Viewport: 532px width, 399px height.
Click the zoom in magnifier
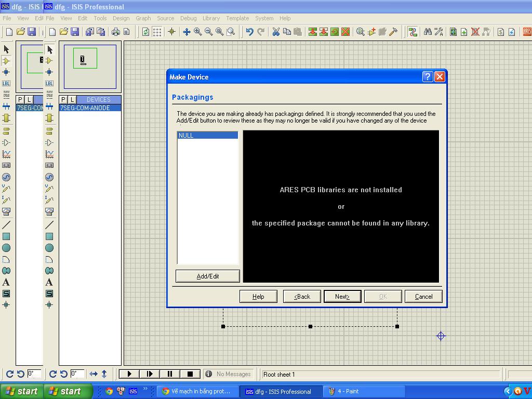(197, 32)
